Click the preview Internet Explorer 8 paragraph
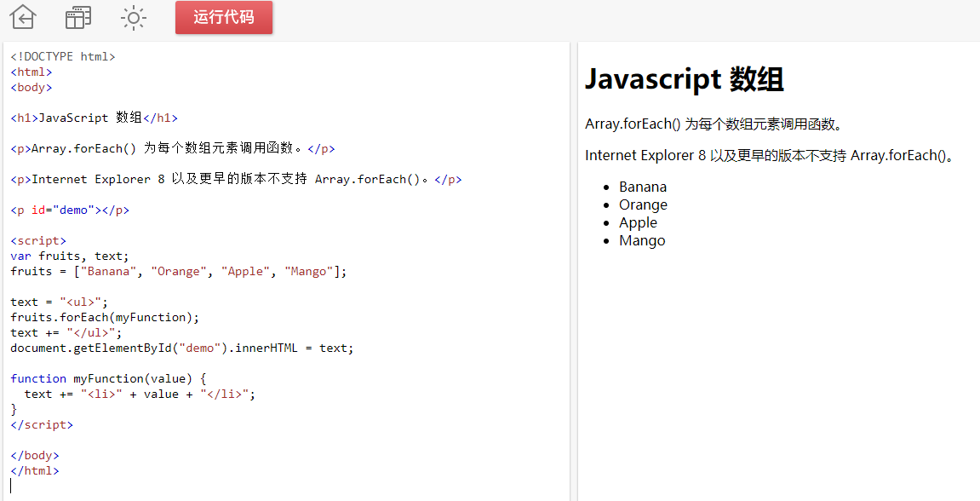Viewport: 980px width, 501px height. coord(771,155)
